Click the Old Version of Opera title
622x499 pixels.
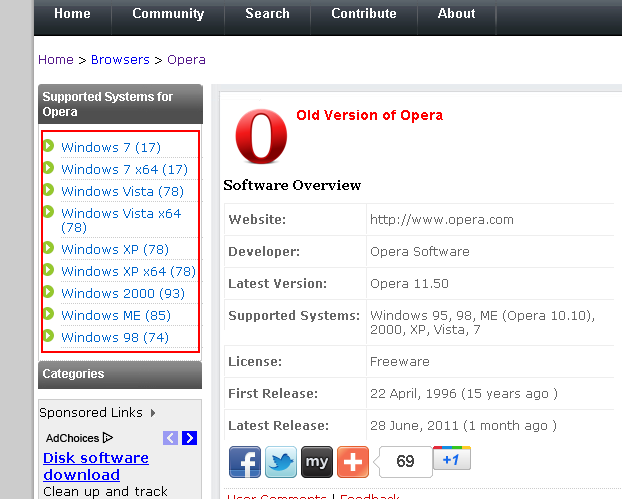pos(369,115)
